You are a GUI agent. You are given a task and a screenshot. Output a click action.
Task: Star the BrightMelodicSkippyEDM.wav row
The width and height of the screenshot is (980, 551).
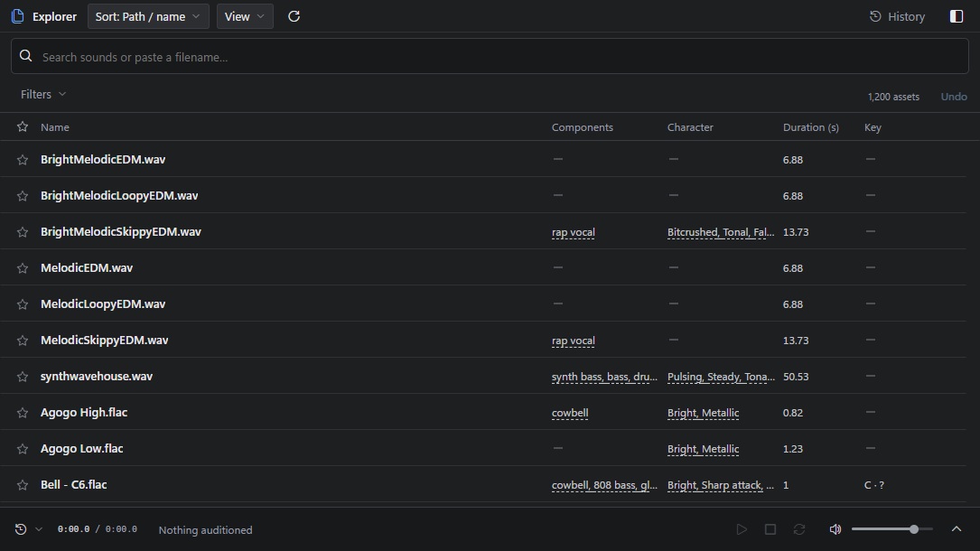[23, 232]
